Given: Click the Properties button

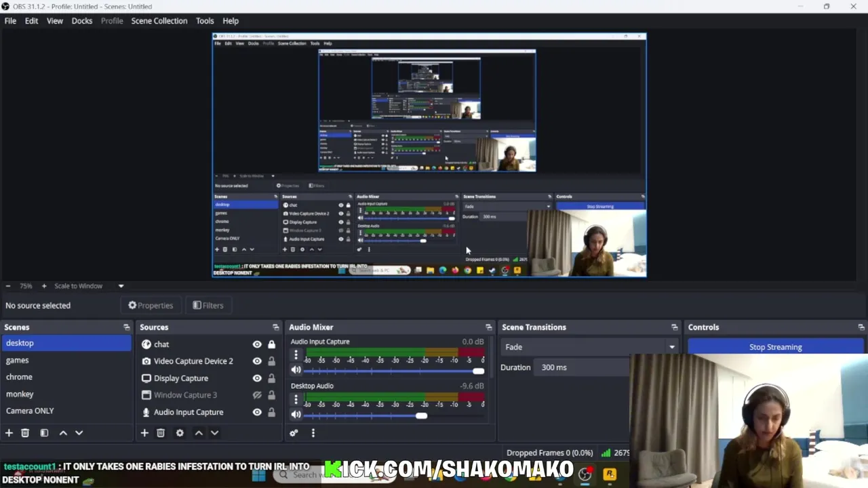Looking at the screenshot, I should pos(151,306).
